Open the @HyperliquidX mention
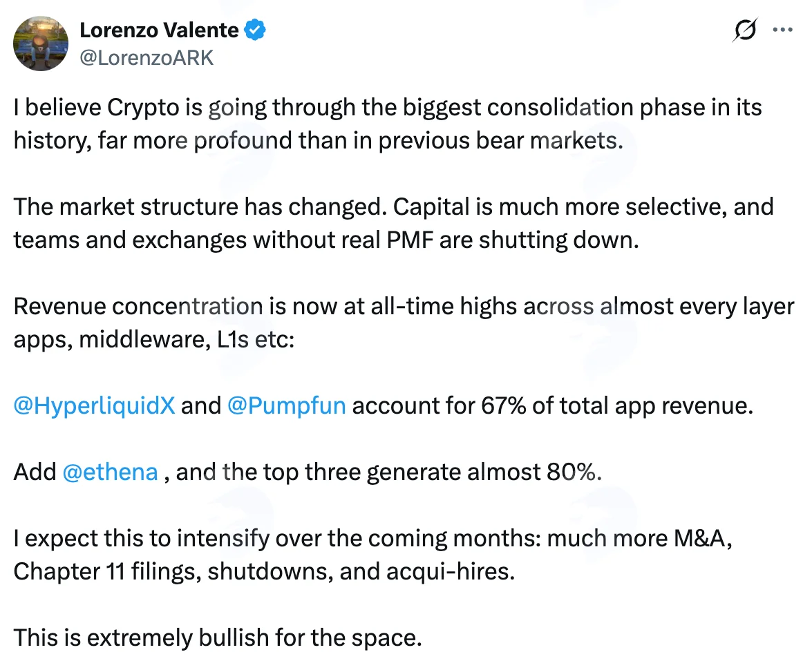The image size is (812, 661). (x=94, y=405)
